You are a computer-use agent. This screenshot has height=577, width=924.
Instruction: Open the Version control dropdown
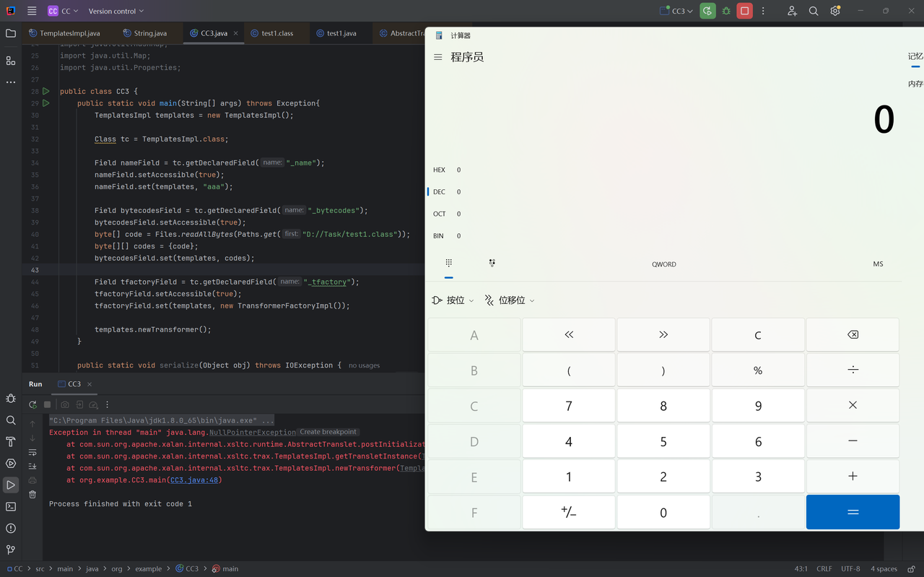tap(115, 12)
